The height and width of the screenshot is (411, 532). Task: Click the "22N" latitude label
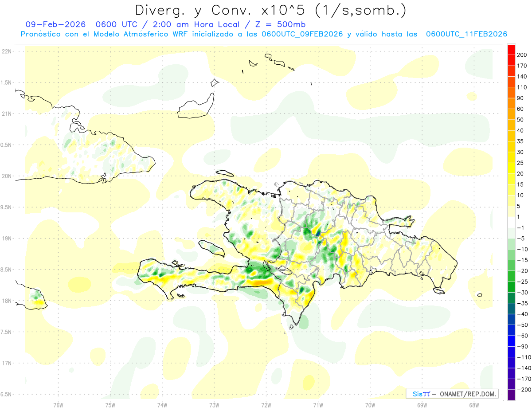[7, 51]
